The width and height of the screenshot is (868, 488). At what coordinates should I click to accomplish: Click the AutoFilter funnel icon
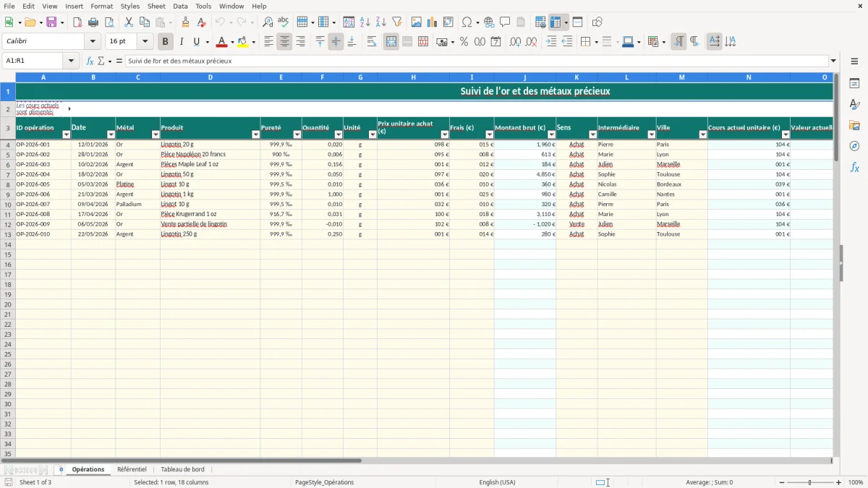[x=397, y=22]
